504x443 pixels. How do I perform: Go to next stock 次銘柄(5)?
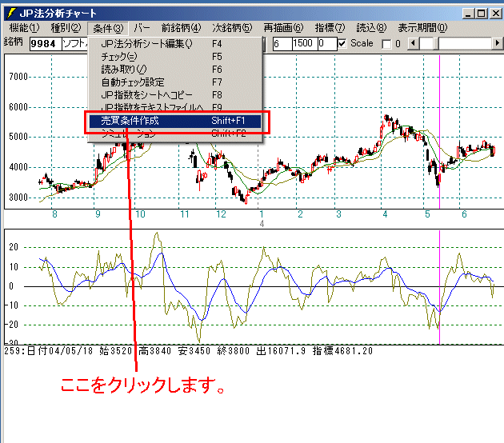232,28
